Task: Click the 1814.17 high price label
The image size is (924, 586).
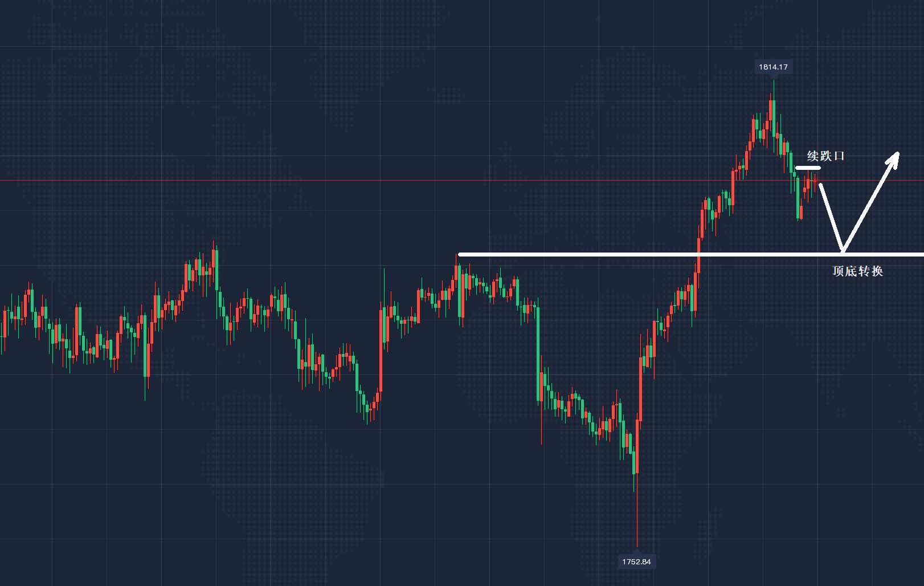Action: point(773,67)
